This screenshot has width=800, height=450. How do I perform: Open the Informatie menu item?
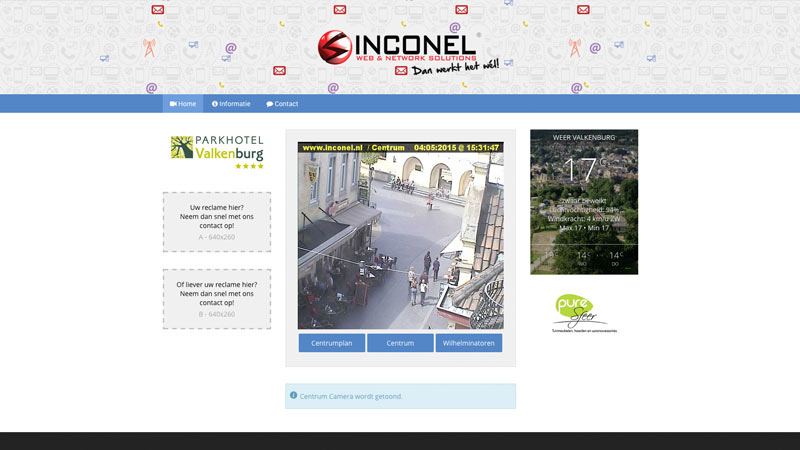coord(231,104)
